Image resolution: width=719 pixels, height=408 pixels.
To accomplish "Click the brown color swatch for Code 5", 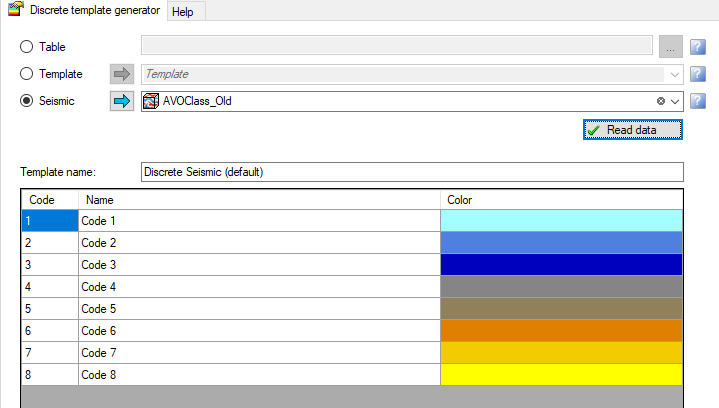I will (561, 309).
